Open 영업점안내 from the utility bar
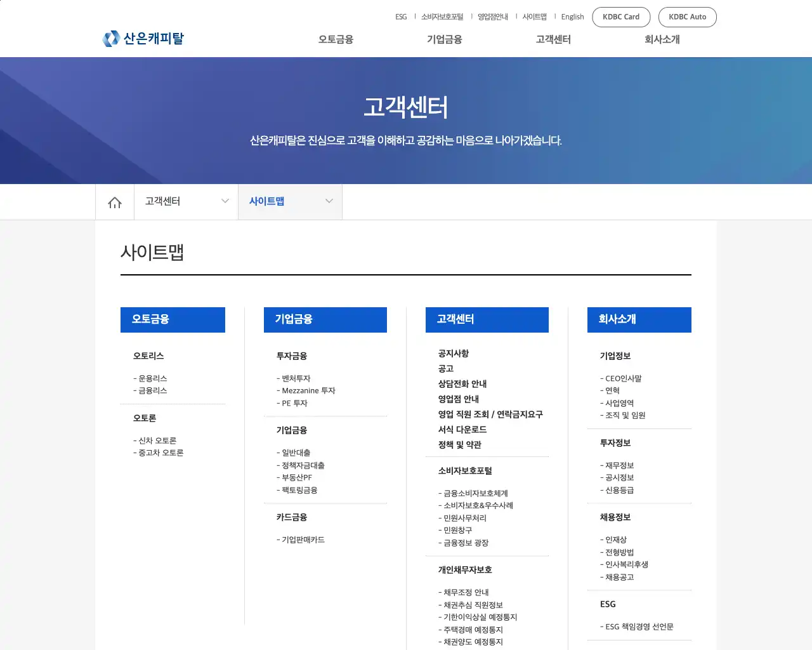The image size is (812, 650). click(493, 17)
